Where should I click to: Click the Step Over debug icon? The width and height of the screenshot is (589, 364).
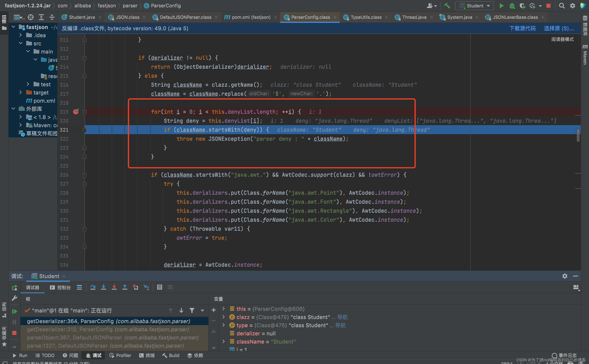[92, 287]
